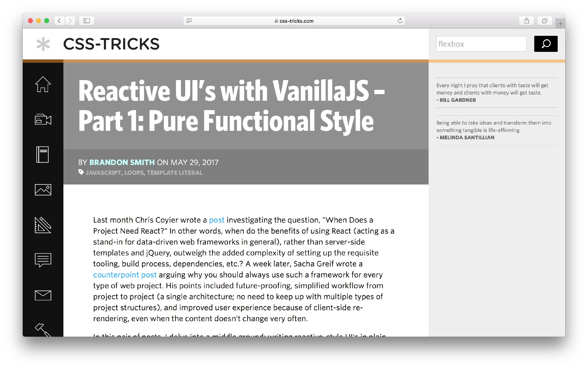Open Jobs via hammer sidebar icon
588x369 pixels.
(43, 330)
